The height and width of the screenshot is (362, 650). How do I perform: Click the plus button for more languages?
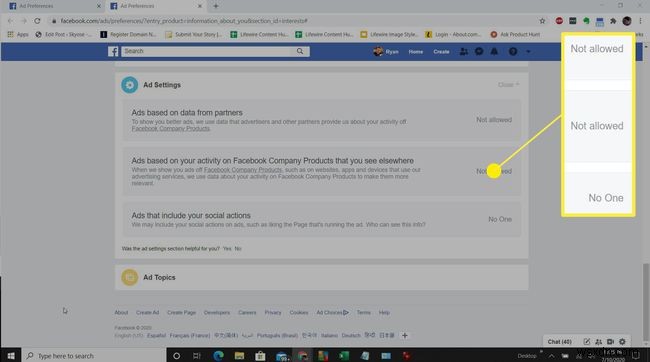tap(405, 335)
